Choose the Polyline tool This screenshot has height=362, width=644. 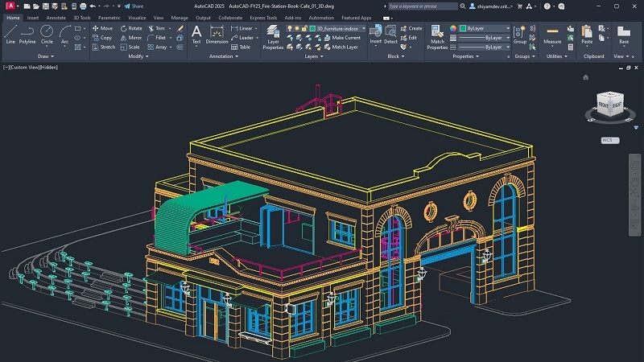(27, 34)
